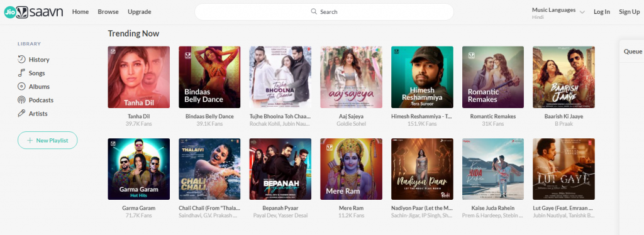Screen dimensions: 644x235
Task: Open Podcasts via its broadcast icon
Action: (21, 100)
